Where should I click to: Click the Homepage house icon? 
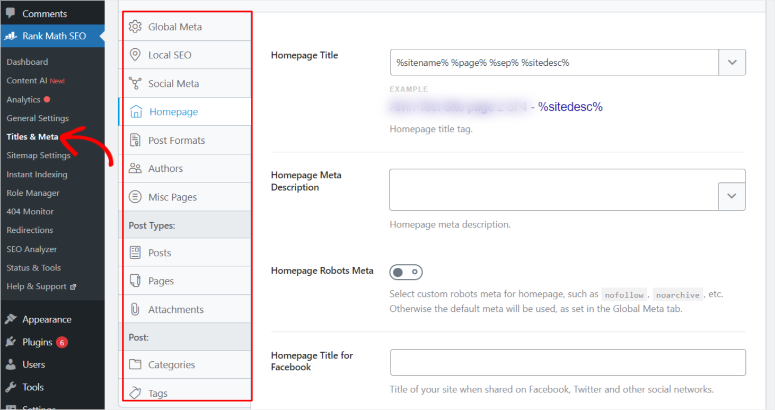click(136, 112)
